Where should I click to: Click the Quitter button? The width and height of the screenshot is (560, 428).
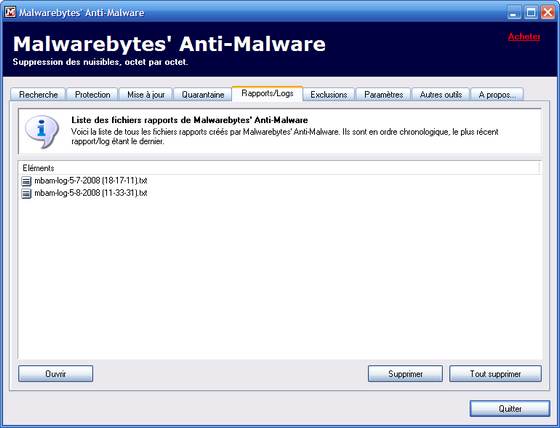point(510,408)
